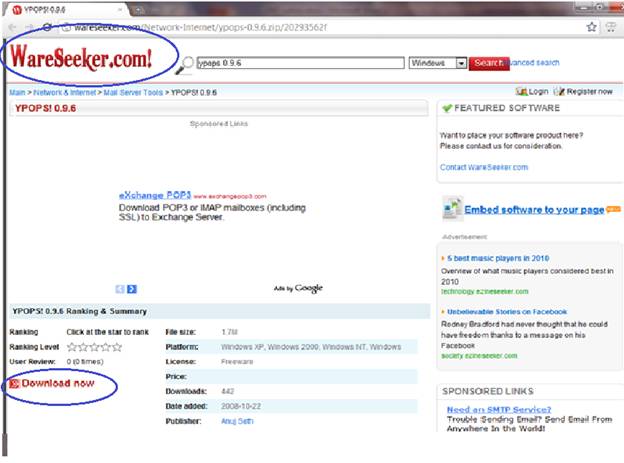Open Unbelievable Stories on Facebook link
The height and width of the screenshot is (463, 624).
coord(507,312)
